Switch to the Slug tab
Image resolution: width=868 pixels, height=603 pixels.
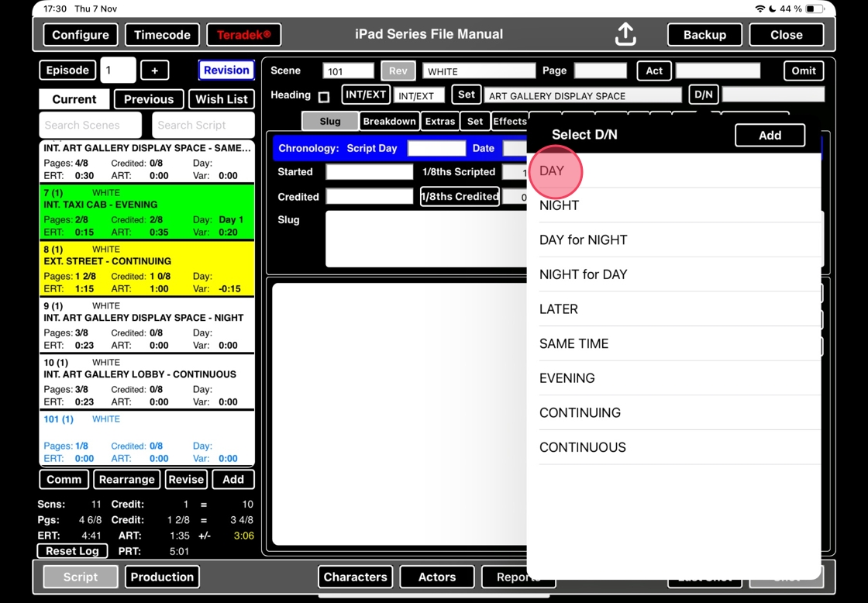click(x=330, y=121)
